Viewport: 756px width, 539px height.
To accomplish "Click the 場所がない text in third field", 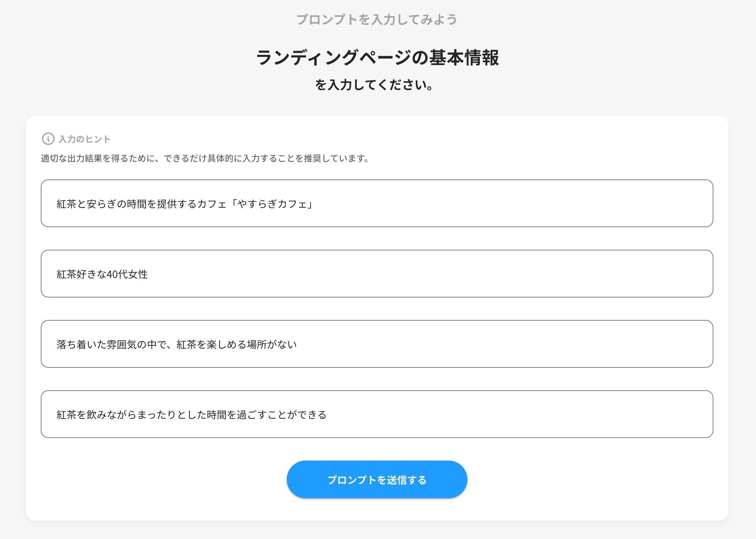I will (x=271, y=344).
